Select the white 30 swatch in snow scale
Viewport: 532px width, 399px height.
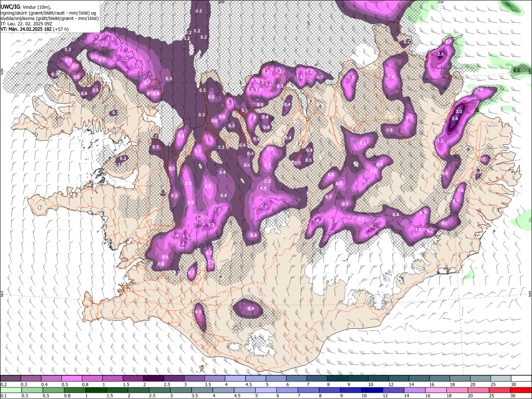521,379
